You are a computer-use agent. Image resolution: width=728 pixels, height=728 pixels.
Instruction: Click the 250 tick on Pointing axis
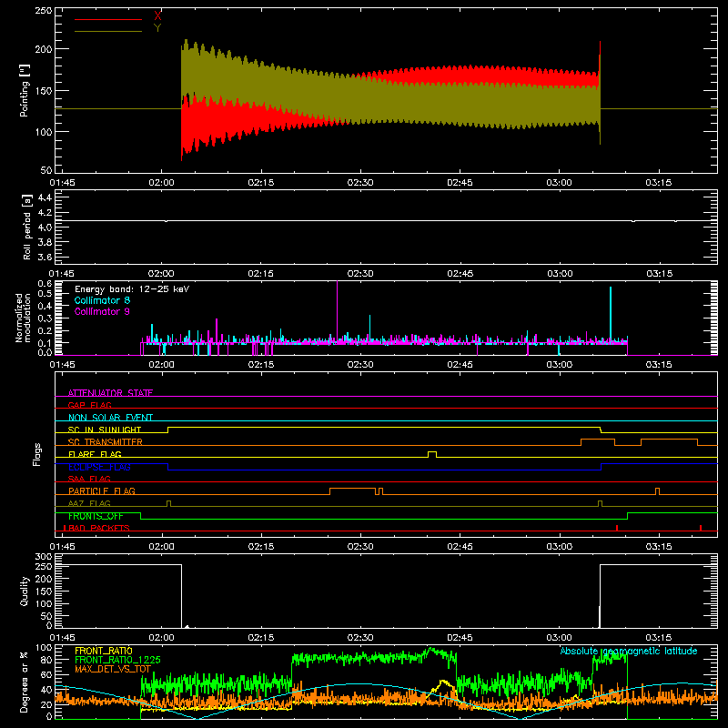[43, 11]
